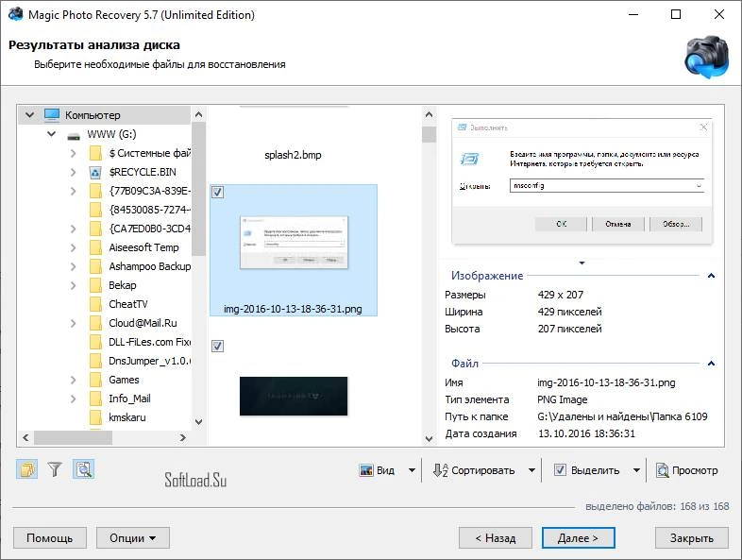Collapse the WWW (G:) drive node

(51, 134)
